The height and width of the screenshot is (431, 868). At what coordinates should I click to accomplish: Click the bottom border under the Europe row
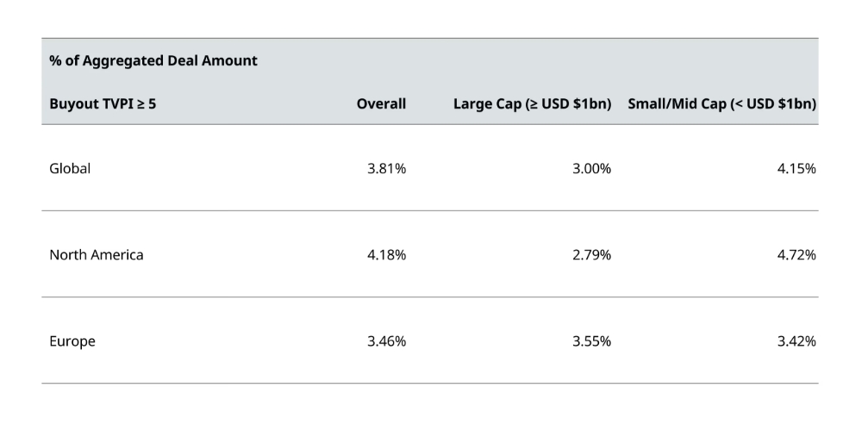[x=429, y=383]
